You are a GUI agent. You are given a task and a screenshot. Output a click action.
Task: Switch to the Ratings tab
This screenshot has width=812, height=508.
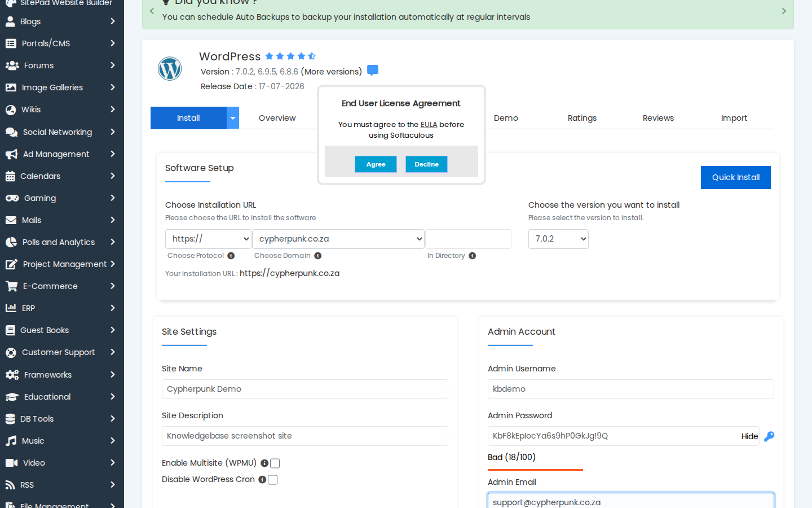point(582,118)
